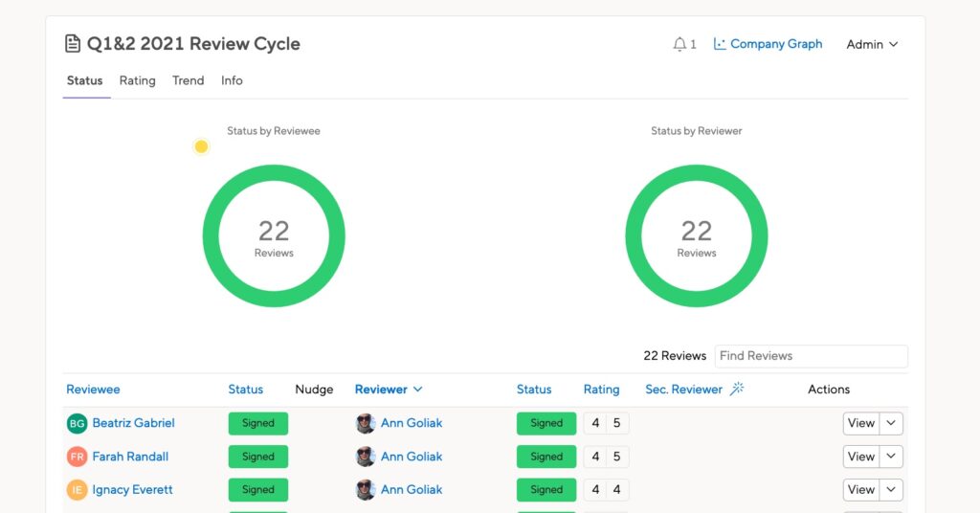The image size is (980, 513).
Task: Click reviewee Signed badge for Farah Randall
Action: pyautogui.click(x=258, y=457)
